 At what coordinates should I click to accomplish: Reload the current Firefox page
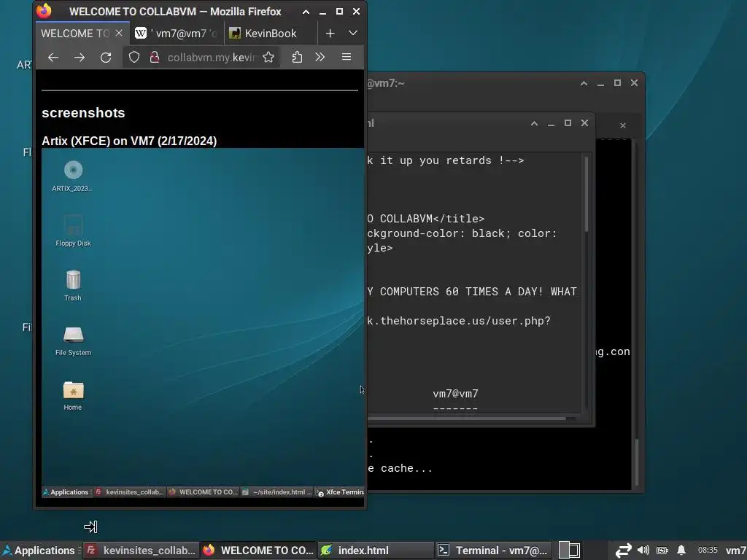(106, 58)
